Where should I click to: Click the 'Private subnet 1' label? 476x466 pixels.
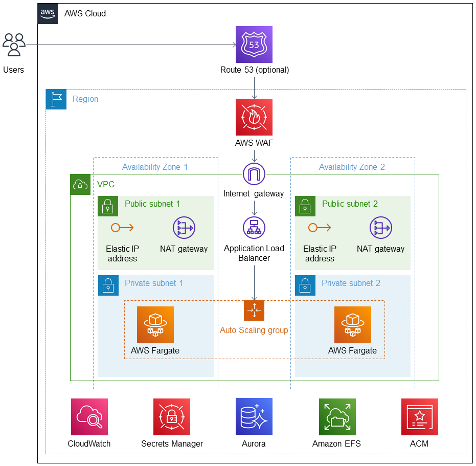(x=154, y=283)
